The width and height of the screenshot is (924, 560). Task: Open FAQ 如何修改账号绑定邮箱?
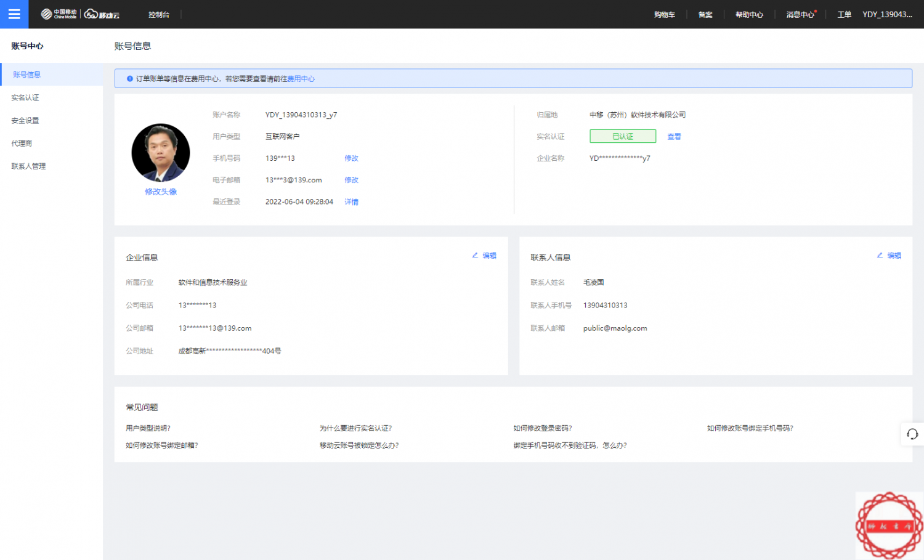click(x=162, y=445)
